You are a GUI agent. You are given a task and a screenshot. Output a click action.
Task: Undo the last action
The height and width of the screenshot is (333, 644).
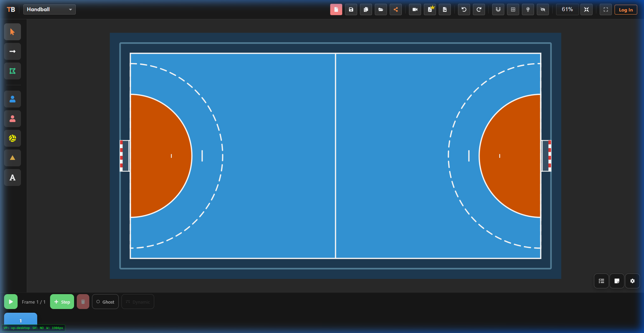tap(464, 9)
